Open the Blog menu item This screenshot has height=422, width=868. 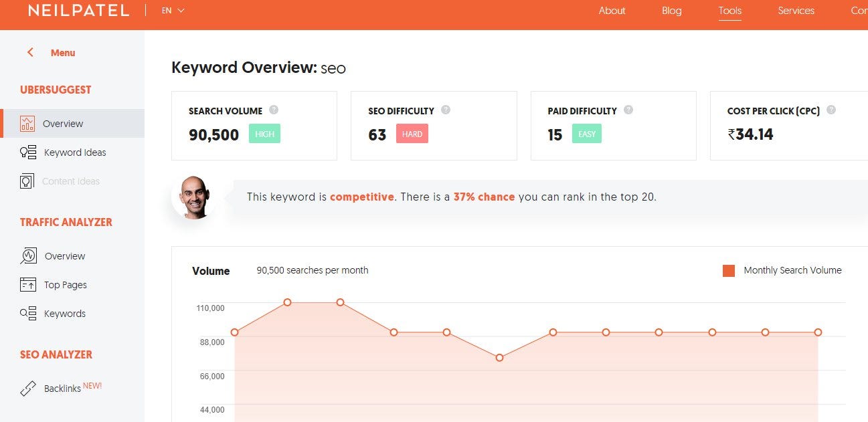tap(671, 11)
